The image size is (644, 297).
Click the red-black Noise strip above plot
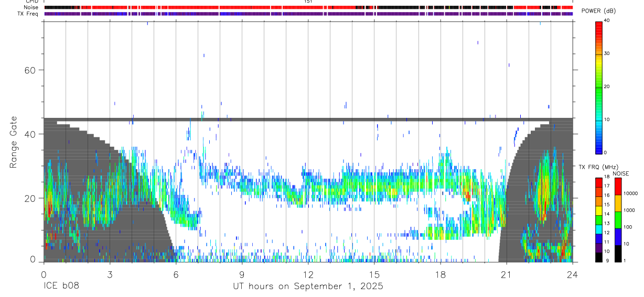coord(308,7)
